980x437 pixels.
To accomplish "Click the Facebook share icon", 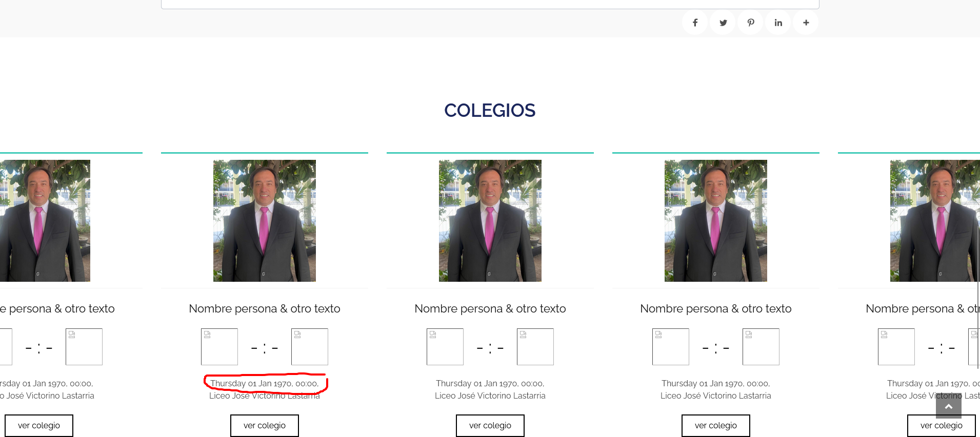I will pos(695,23).
